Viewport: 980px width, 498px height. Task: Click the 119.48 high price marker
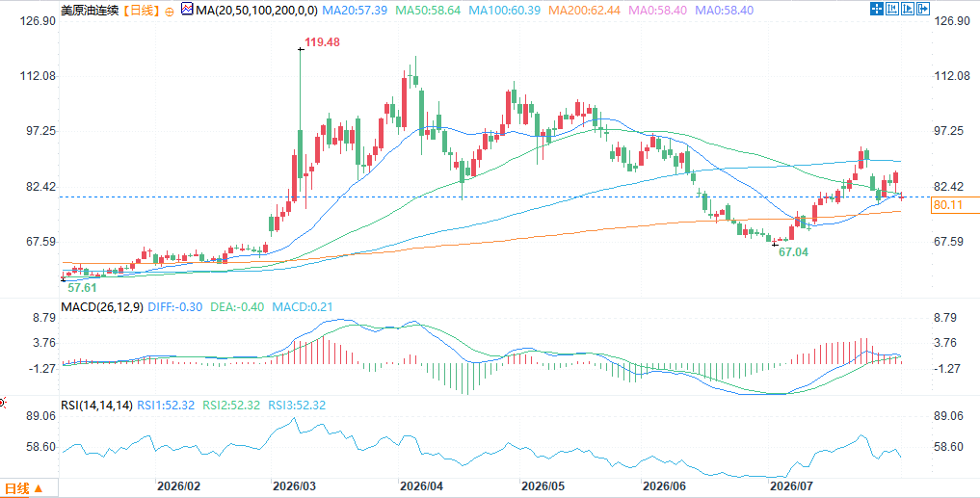coord(322,42)
